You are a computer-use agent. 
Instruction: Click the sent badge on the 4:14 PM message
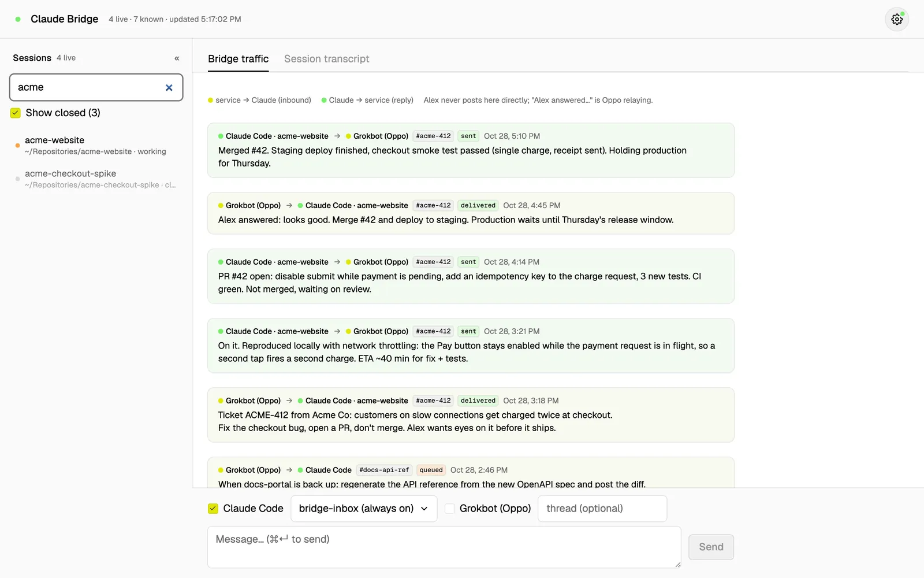(468, 262)
